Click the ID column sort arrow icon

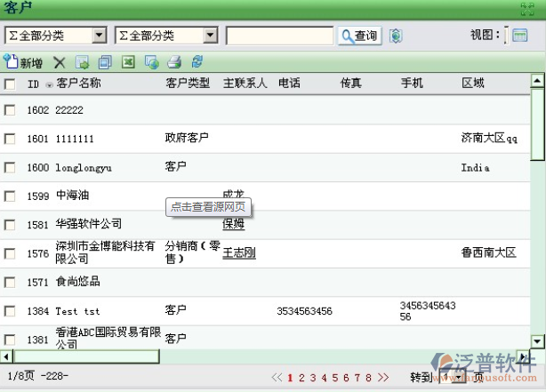click(x=50, y=84)
